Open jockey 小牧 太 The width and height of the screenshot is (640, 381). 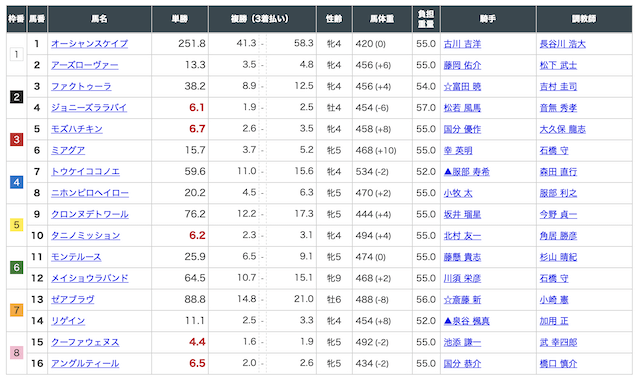coord(458,193)
